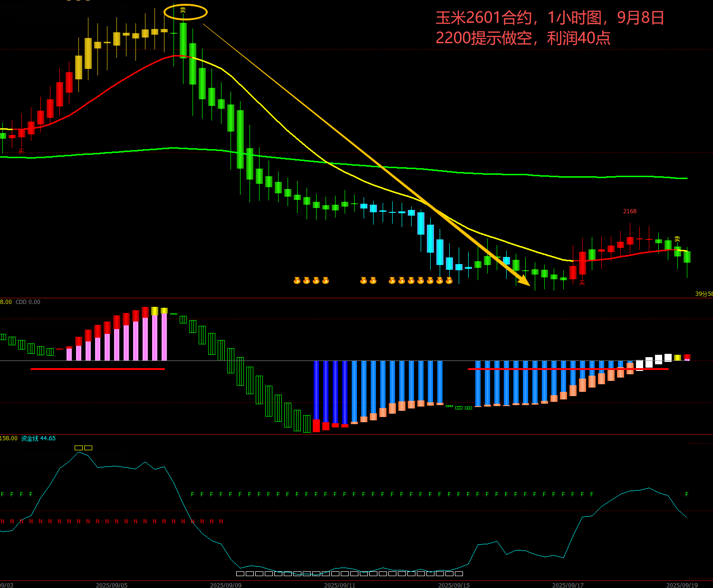This screenshot has height=588, width=713.
Task: Select the leftmost white square above the 资金线 peak
Action: click(x=79, y=448)
